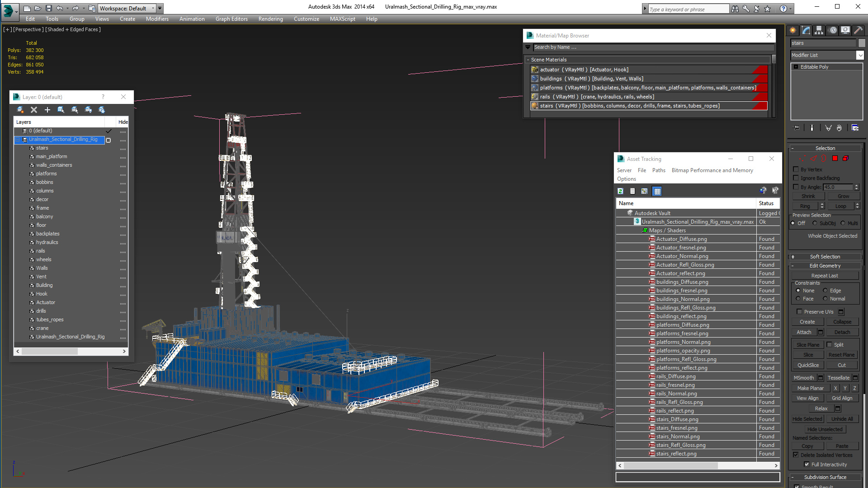
Task: Click Highlight Selected Objects' Layers icon
Action: 75,110
